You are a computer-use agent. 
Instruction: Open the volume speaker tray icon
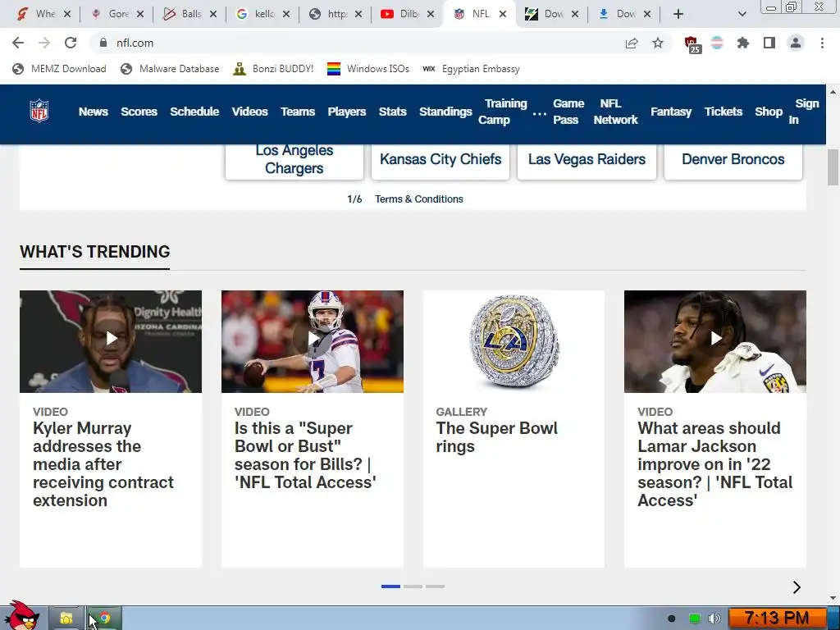click(x=714, y=619)
